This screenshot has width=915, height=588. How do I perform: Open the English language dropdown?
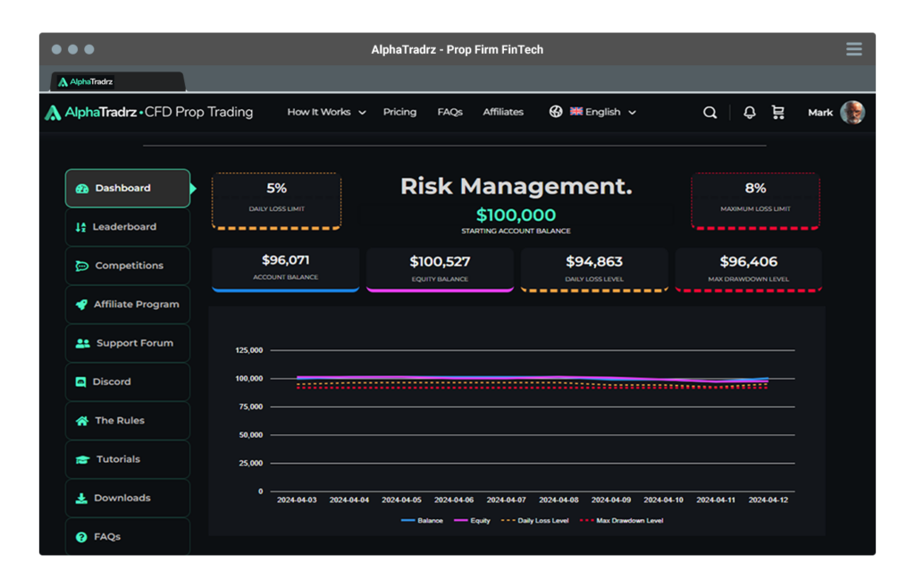601,112
